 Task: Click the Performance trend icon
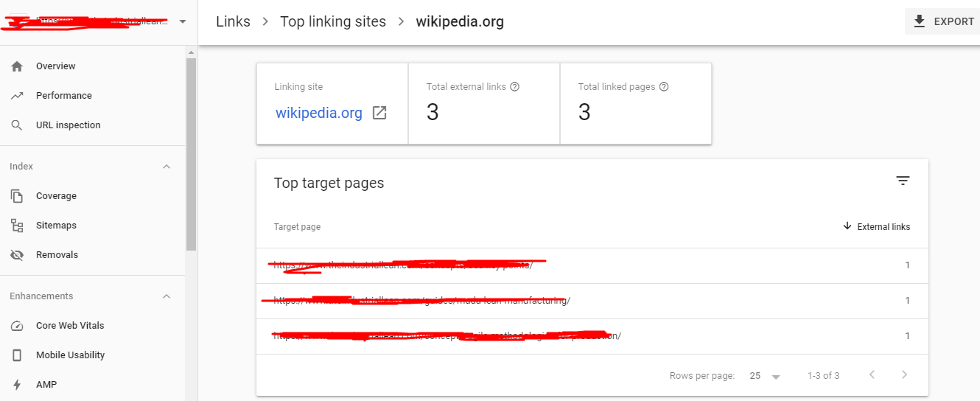18,96
